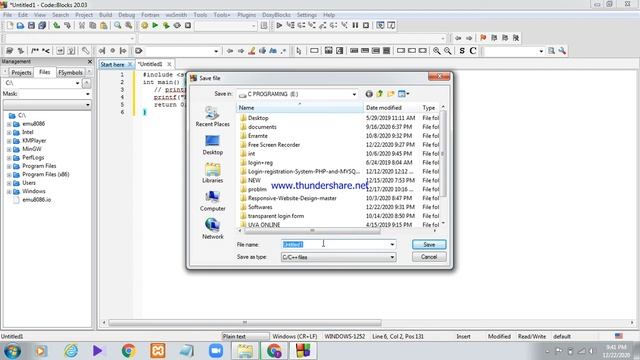Select the 'Free Screen Recorder' folder

point(274,145)
